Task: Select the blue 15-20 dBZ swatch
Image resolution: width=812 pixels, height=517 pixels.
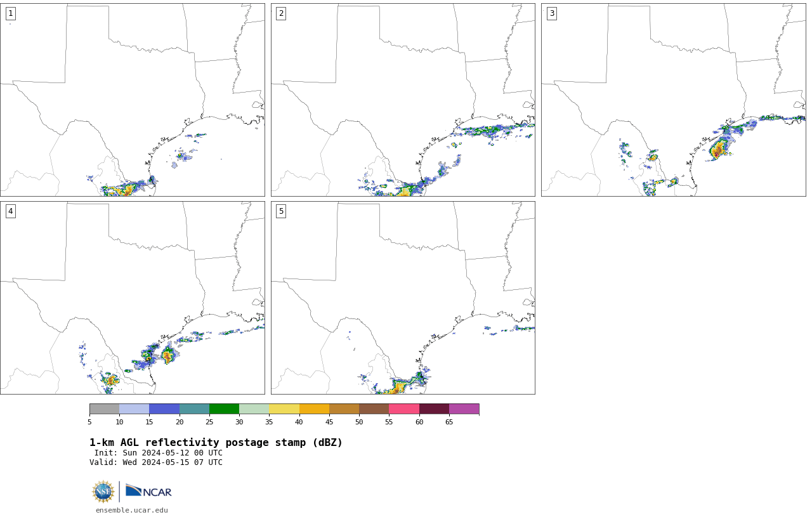Action: coord(164,409)
